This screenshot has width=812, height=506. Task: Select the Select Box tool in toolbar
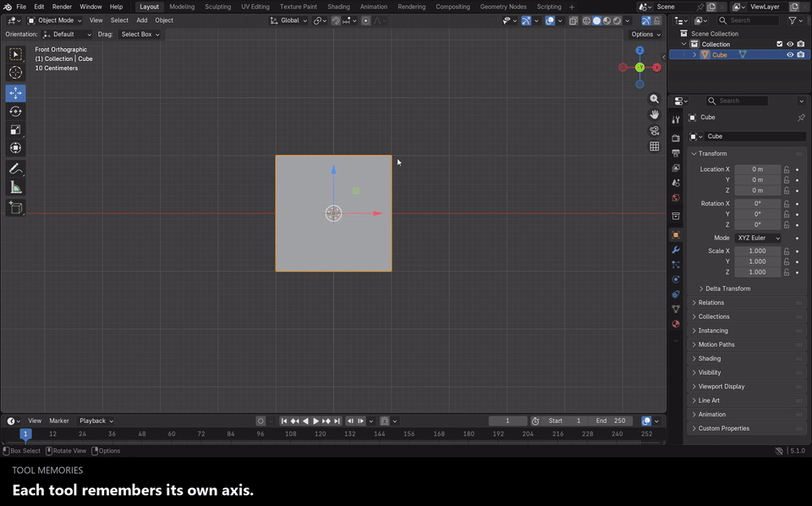coord(15,54)
